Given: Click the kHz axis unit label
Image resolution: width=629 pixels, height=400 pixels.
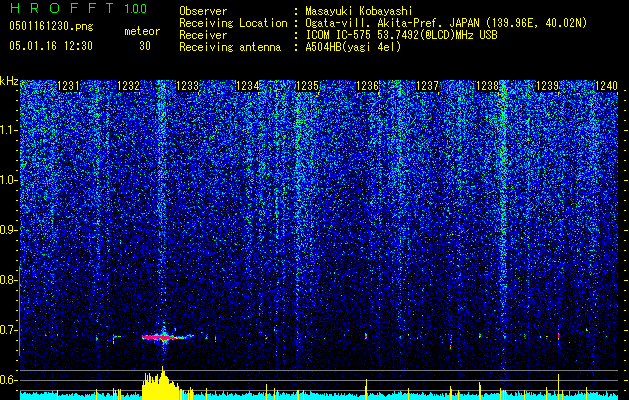Looking at the screenshot, I should tap(9, 81).
